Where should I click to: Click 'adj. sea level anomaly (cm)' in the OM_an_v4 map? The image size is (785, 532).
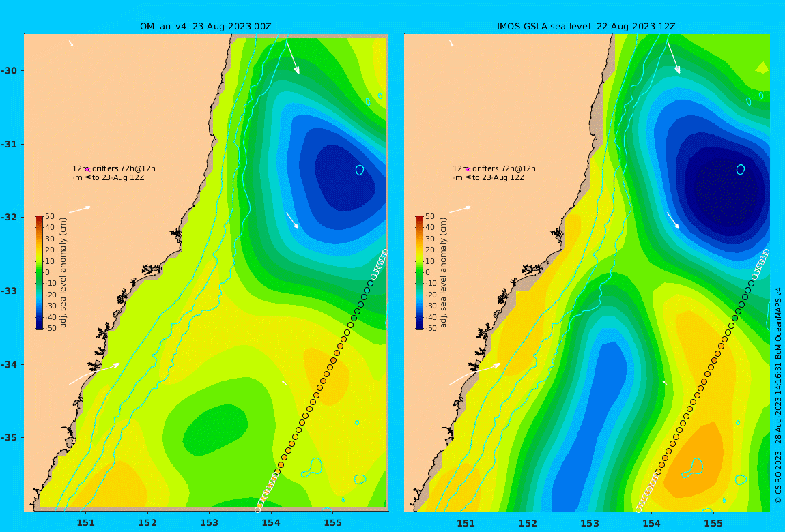[63, 273]
